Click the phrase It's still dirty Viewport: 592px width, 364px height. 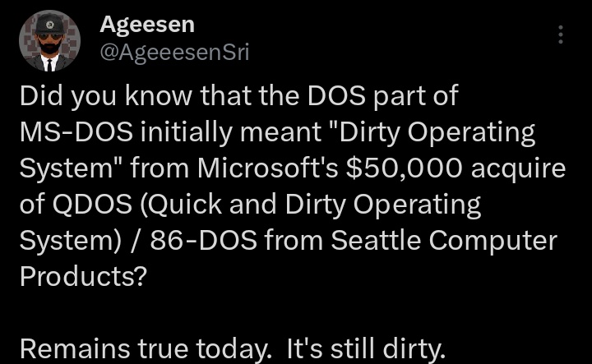point(366,348)
